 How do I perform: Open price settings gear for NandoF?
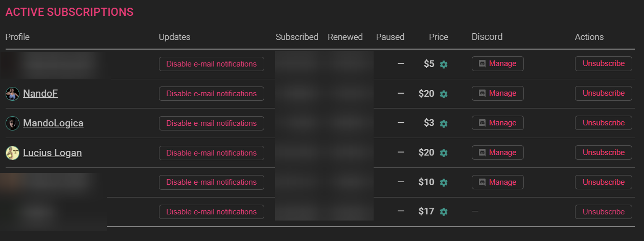pos(444,94)
